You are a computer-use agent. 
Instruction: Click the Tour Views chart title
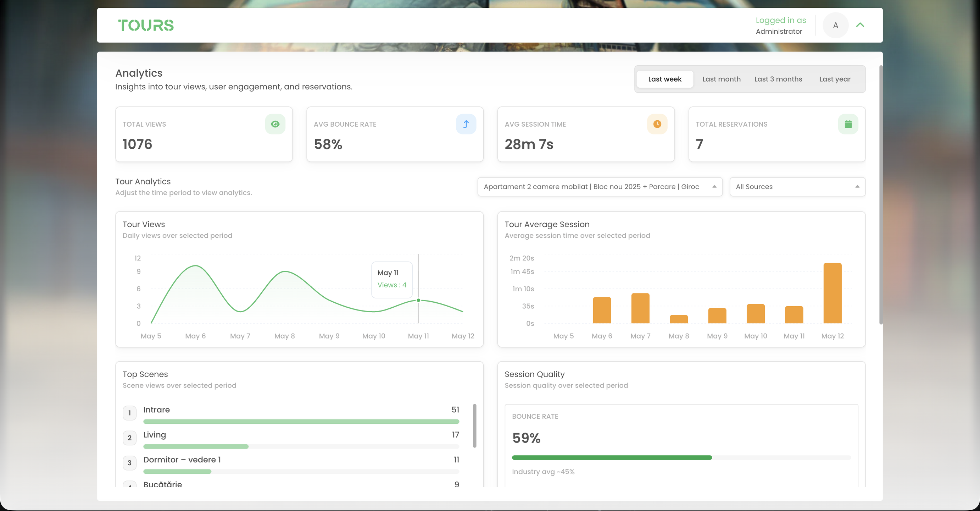[x=144, y=224]
